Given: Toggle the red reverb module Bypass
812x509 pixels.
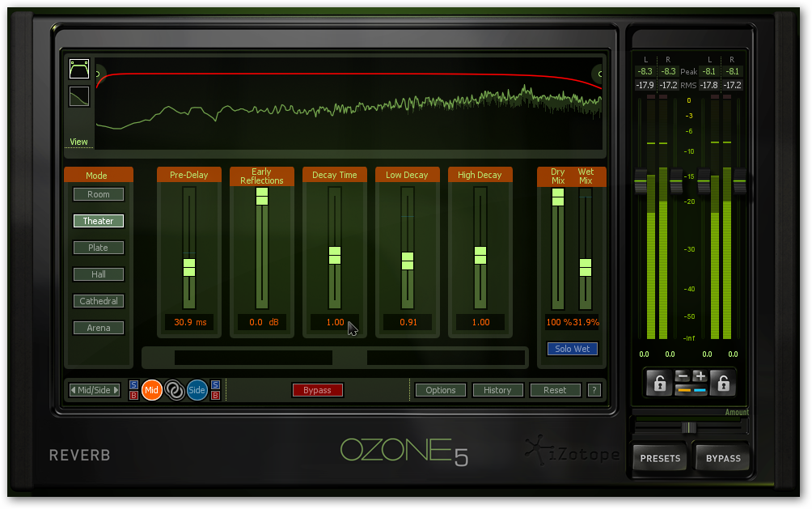Looking at the screenshot, I should tap(317, 390).
